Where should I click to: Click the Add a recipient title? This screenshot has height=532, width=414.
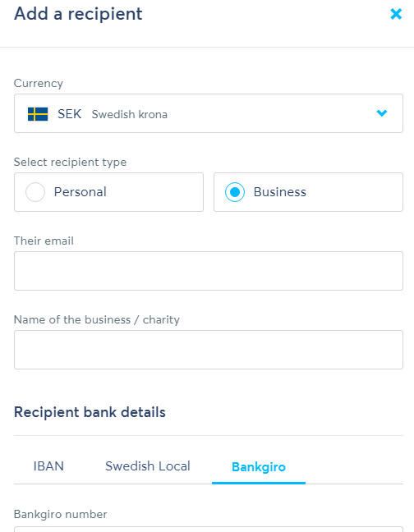78,14
